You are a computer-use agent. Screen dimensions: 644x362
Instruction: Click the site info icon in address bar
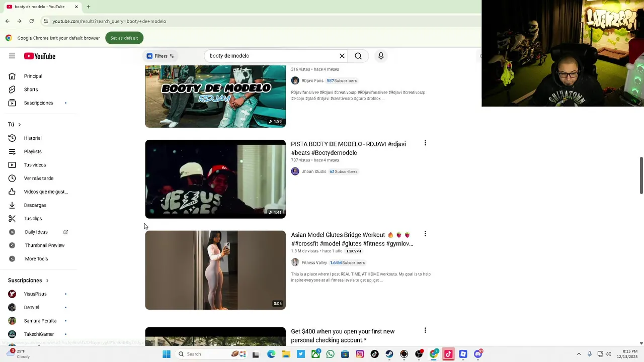[46, 21]
